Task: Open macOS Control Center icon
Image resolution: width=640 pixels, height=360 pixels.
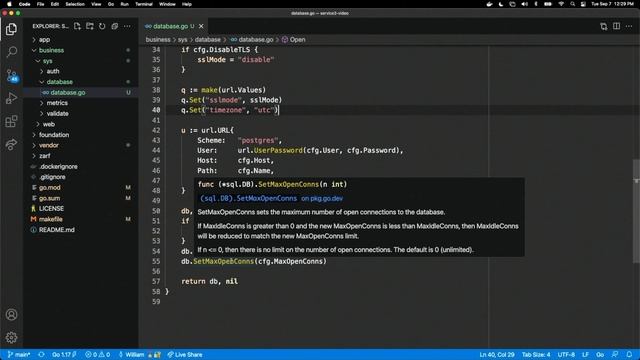Action: pos(583,4)
